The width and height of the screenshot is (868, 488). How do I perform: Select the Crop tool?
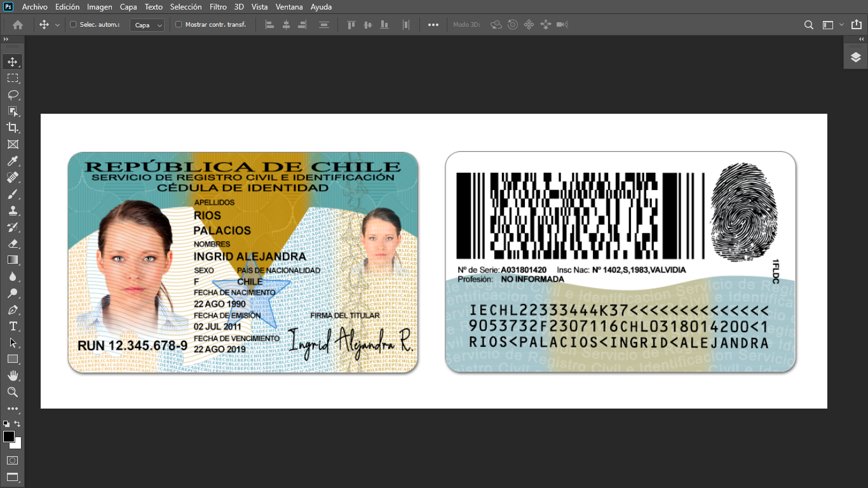click(13, 128)
